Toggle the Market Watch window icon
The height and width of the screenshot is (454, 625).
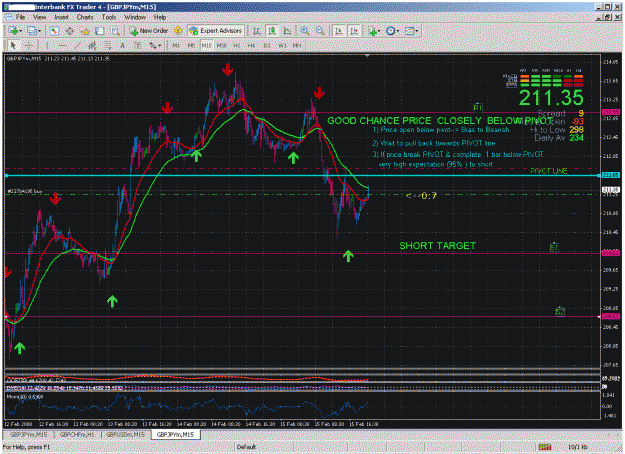click(54, 31)
